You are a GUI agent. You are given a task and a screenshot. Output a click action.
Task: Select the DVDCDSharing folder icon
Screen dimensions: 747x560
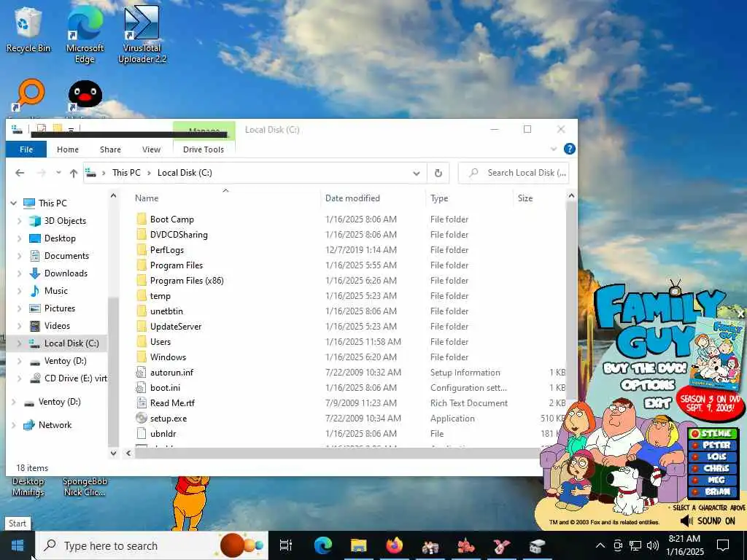[142, 235]
